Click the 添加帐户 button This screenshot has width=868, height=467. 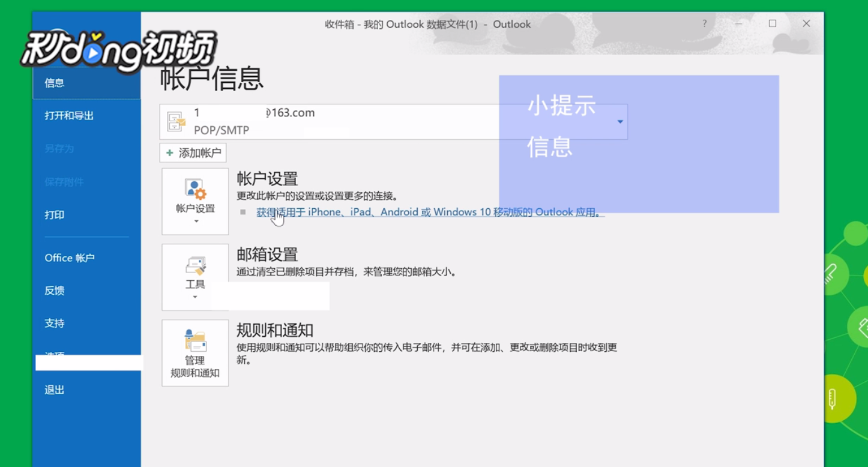point(193,153)
